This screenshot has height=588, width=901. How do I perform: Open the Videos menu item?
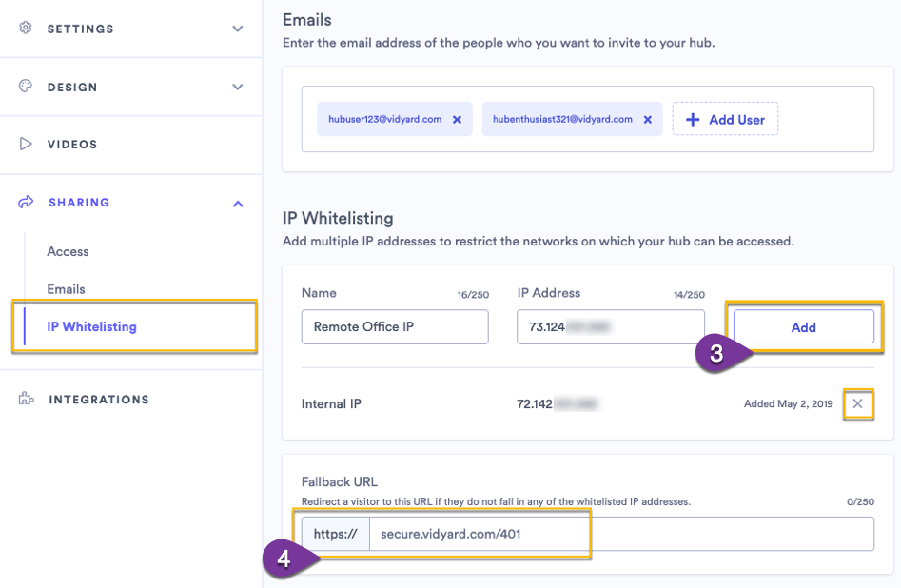72,145
